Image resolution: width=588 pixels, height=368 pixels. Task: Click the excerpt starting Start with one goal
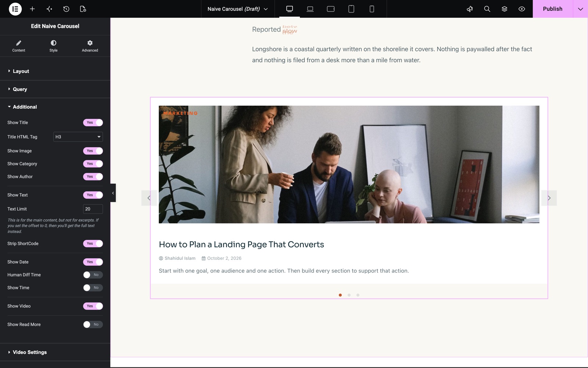[x=284, y=271]
